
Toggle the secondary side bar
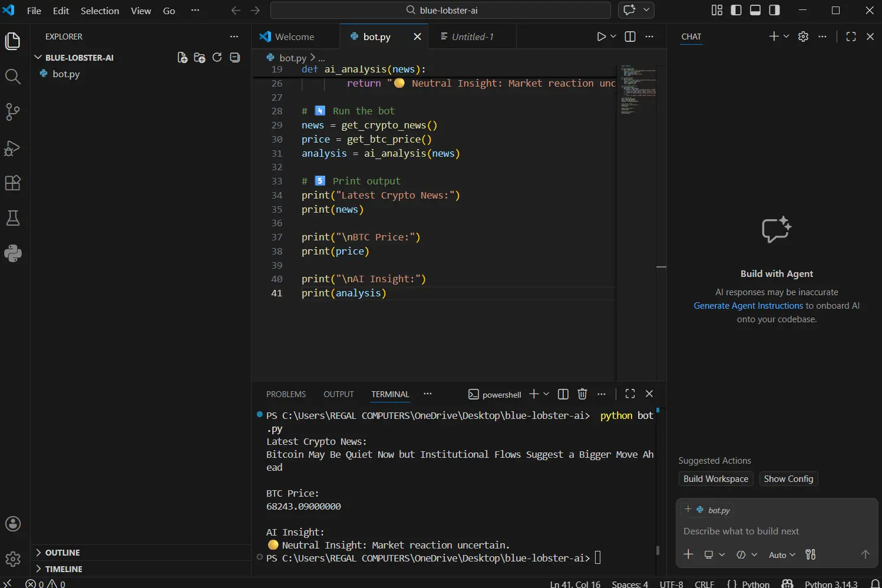[774, 10]
